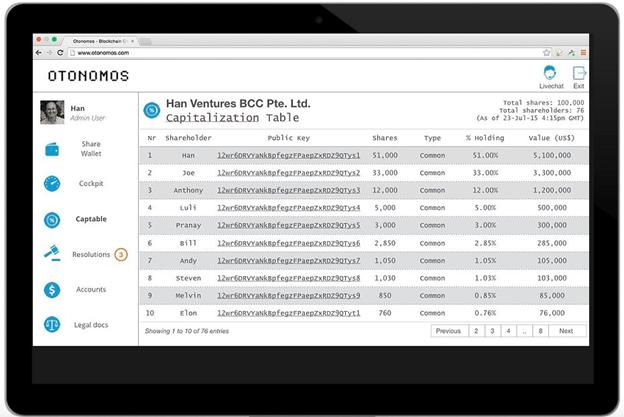Click the value 5,100,000
Screen dimensions: 624x417
coord(552,155)
